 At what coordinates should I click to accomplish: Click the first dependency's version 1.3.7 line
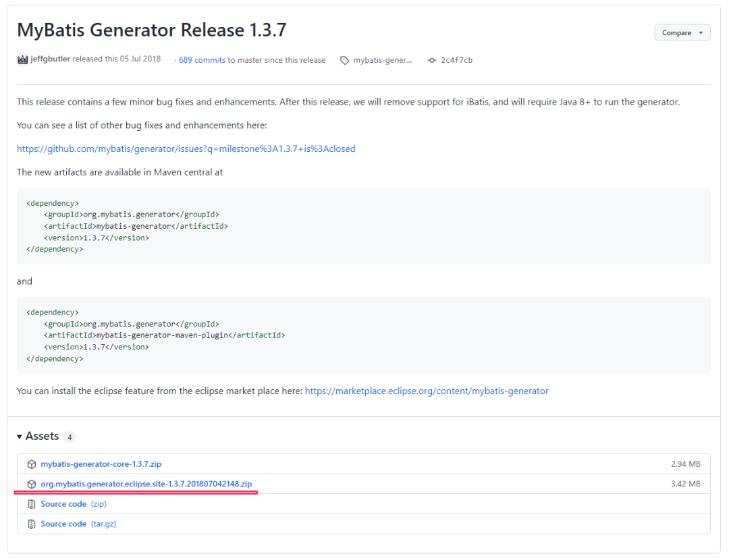97,237
